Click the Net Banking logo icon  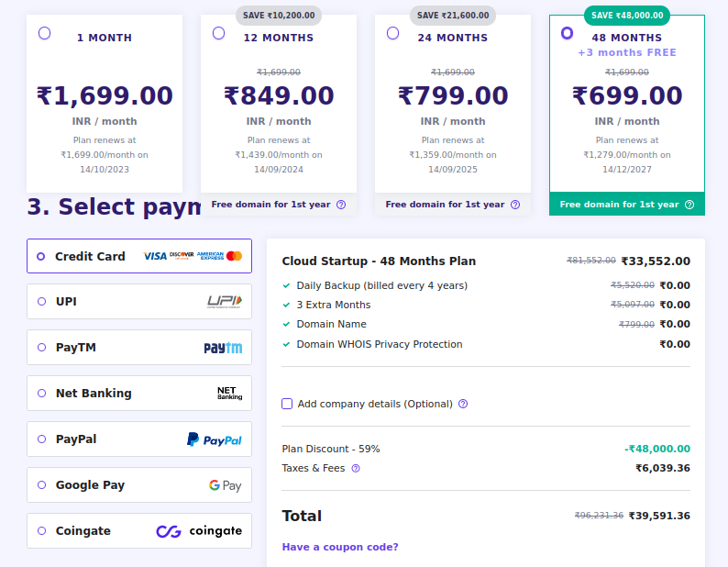point(229,394)
